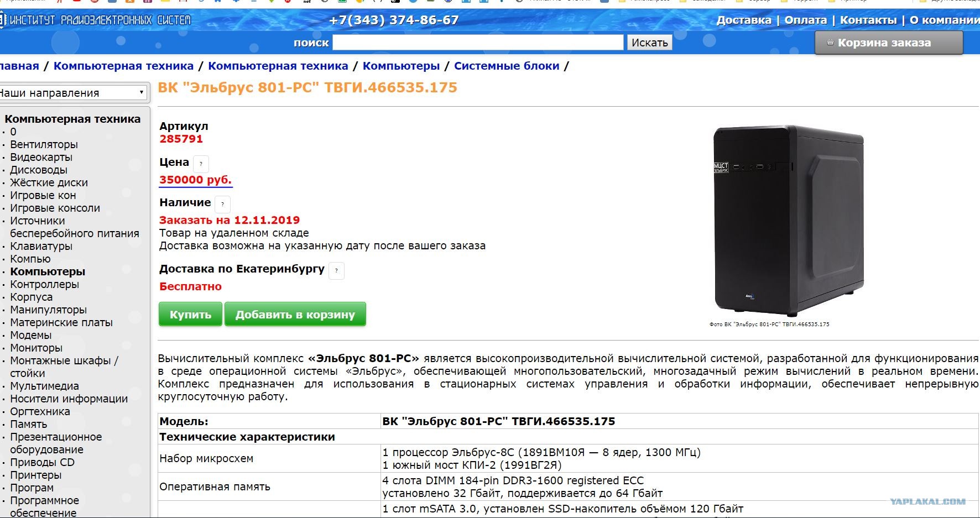Open the Оплата menu link
This screenshot has height=518, width=980.
pos(806,20)
